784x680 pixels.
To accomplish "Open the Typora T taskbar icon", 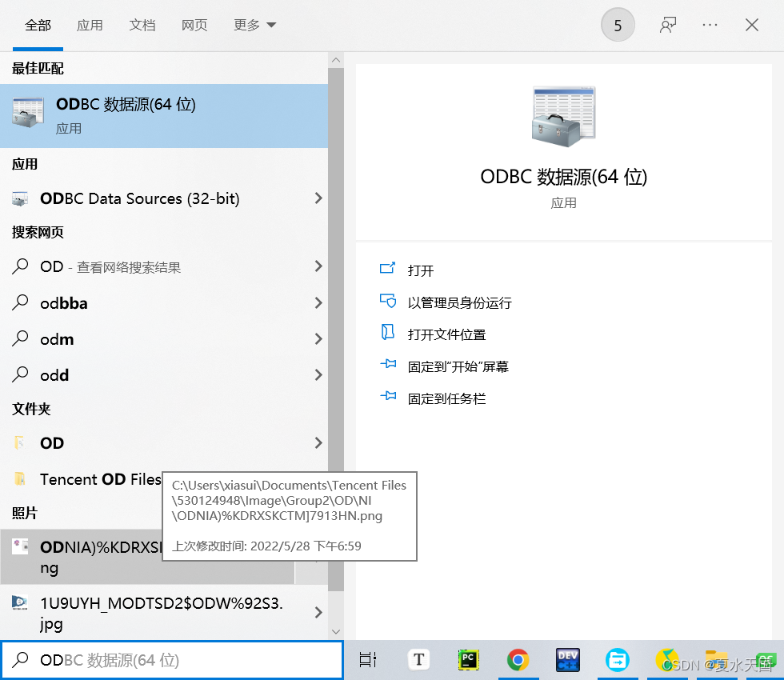I will (x=418, y=660).
